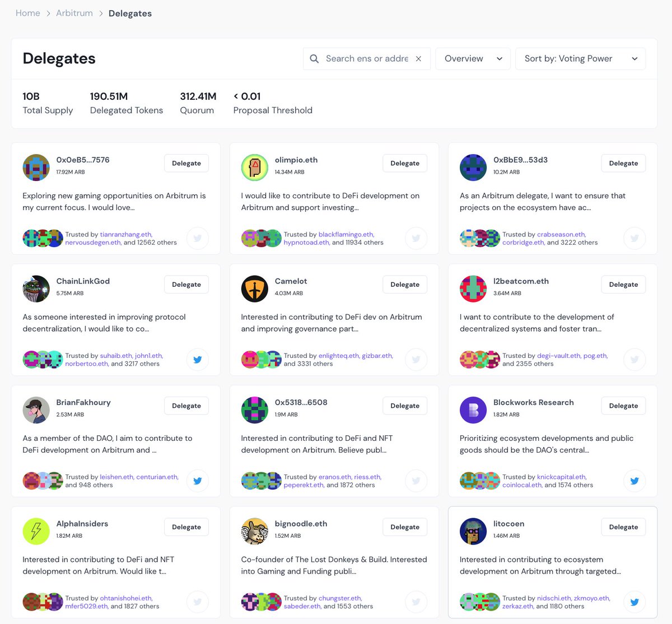Delegate to 0x0eB5...7576
This screenshot has height=624, width=672.
(x=186, y=163)
